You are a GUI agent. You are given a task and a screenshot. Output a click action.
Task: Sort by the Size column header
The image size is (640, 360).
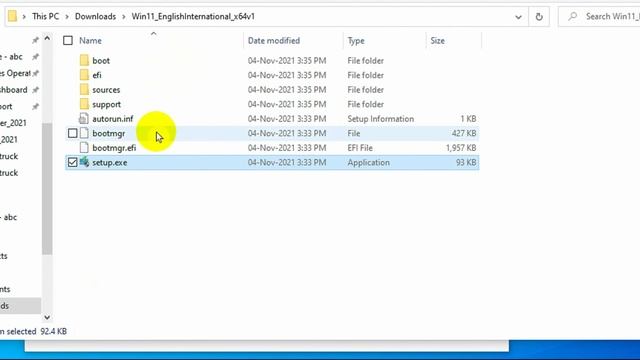tap(437, 40)
